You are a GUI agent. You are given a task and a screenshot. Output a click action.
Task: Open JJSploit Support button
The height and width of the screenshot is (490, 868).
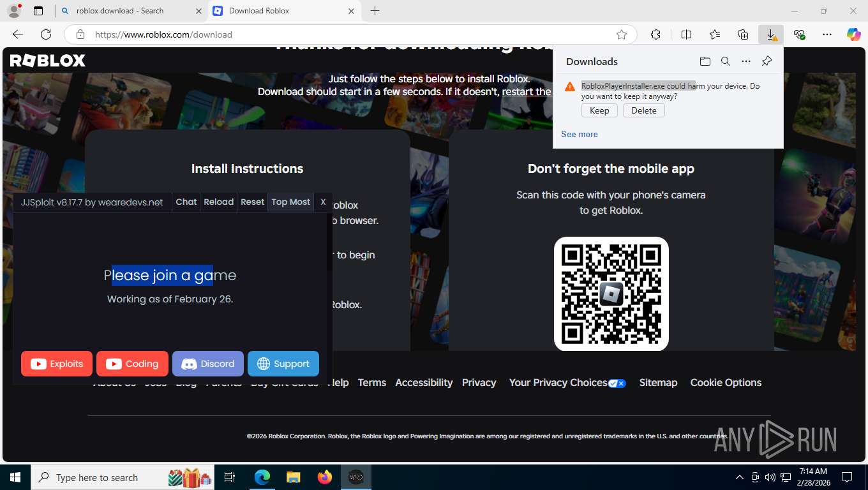[283, 364]
